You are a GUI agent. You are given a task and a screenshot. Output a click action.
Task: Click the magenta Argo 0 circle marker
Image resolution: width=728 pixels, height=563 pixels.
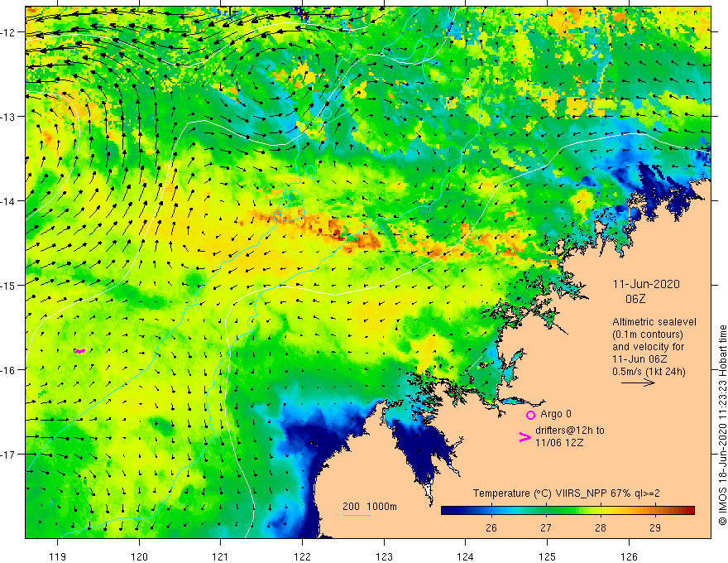(530, 415)
